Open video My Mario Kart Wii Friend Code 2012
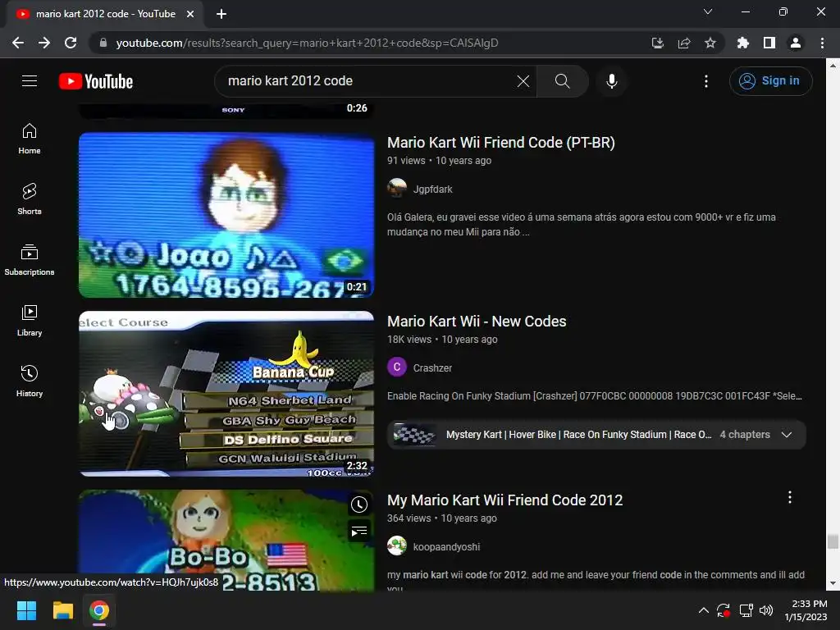Viewport: 840px width, 630px height. pyautogui.click(x=504, y=500)
